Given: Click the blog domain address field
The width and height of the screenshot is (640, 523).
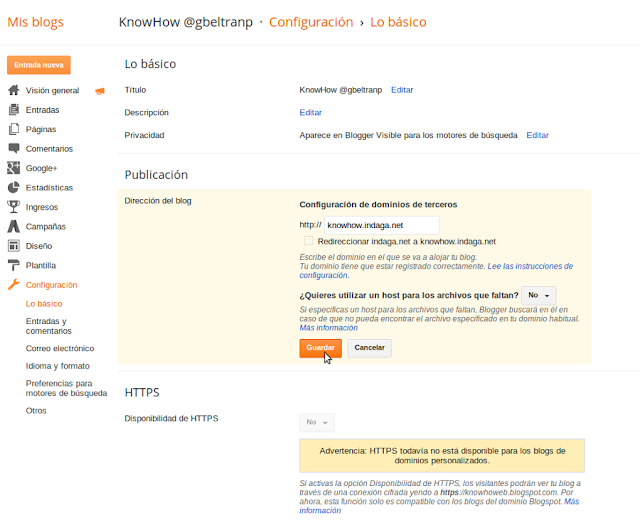Looking at the screenshot, I should tap(381, 225).
